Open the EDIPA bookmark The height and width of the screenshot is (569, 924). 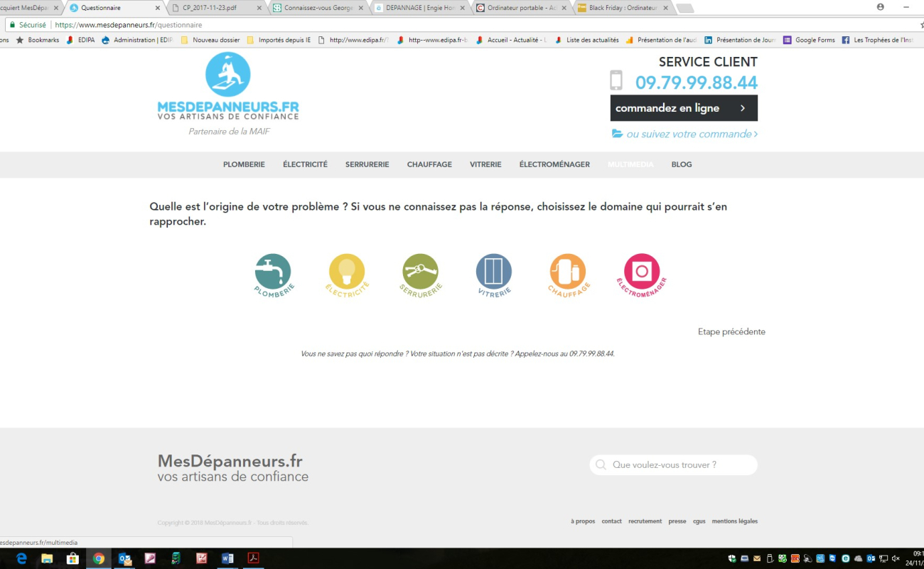pyautogui.click(x=80, y=40)
